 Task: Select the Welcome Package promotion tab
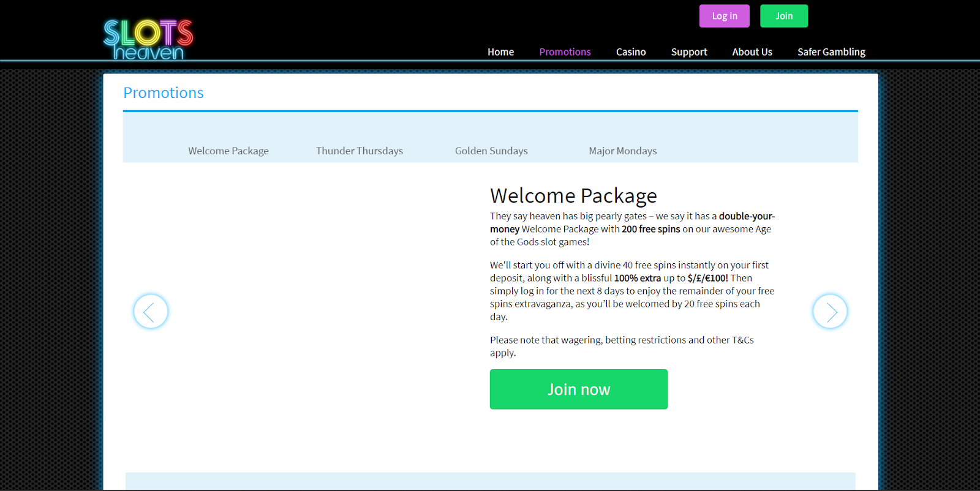pyautogui.click(x=228, y=151)
